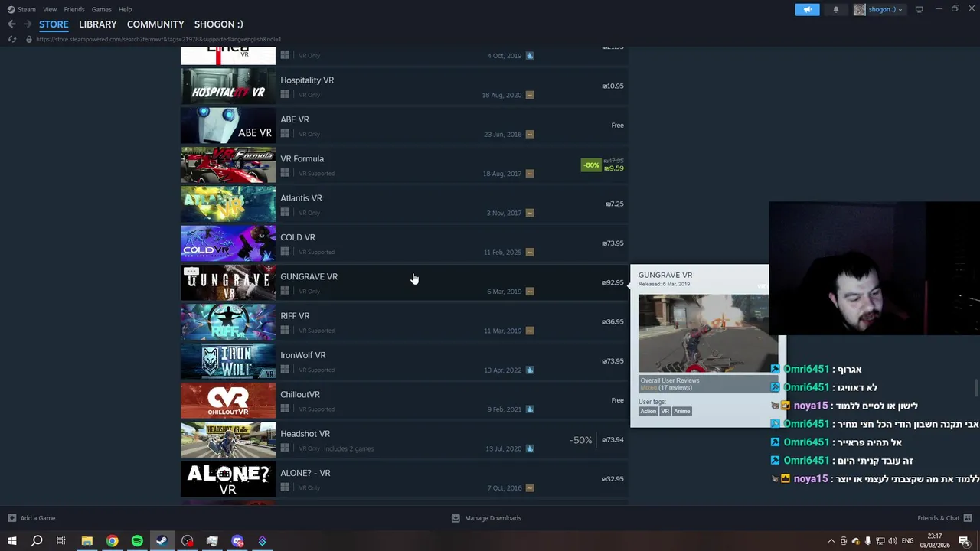Image resolution: width=980 pixels, height=551 pixels.
Task: Select the Action tag in GUNGRAVE popup
Action: [x=648, y=411]
